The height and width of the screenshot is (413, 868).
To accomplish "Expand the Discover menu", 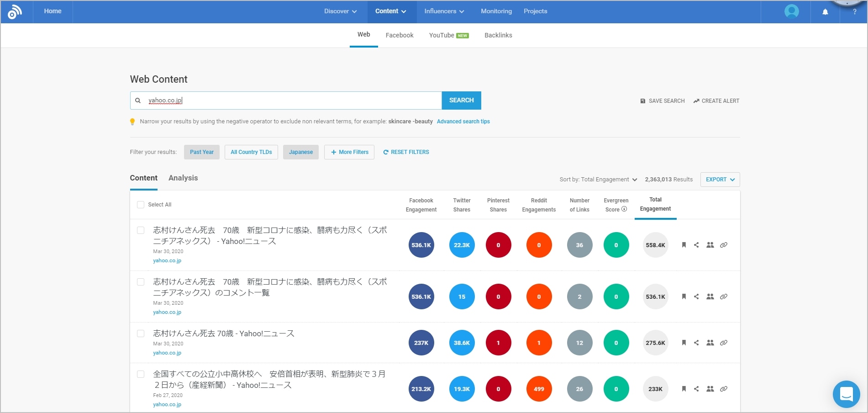I will click(340, 11).
